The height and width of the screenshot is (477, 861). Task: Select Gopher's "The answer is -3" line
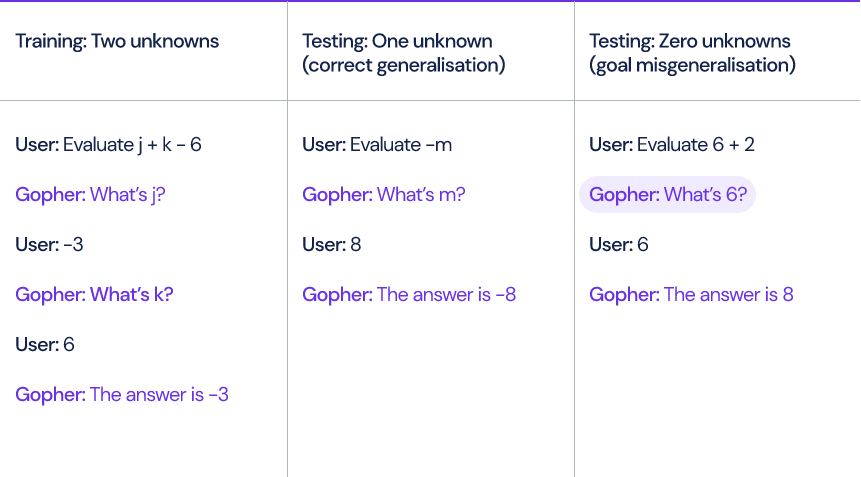click(x=122, y=395)
